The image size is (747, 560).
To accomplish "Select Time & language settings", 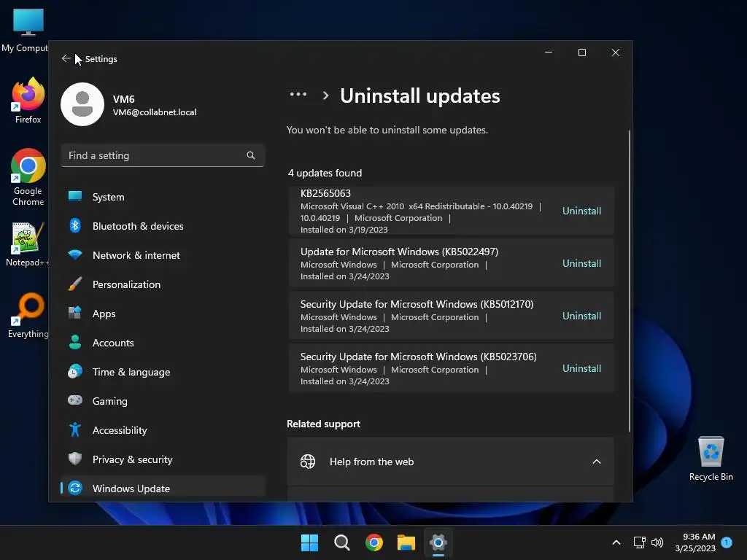I will point(163,372).
